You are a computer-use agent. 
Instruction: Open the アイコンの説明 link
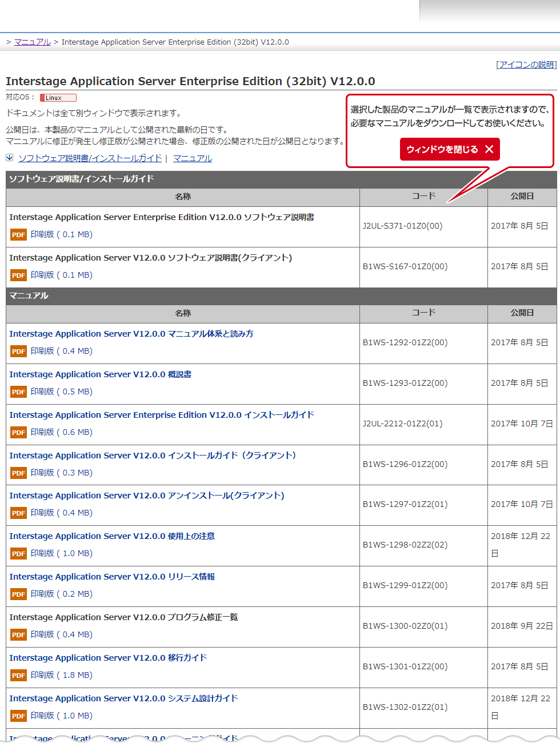tap(526, 65)
